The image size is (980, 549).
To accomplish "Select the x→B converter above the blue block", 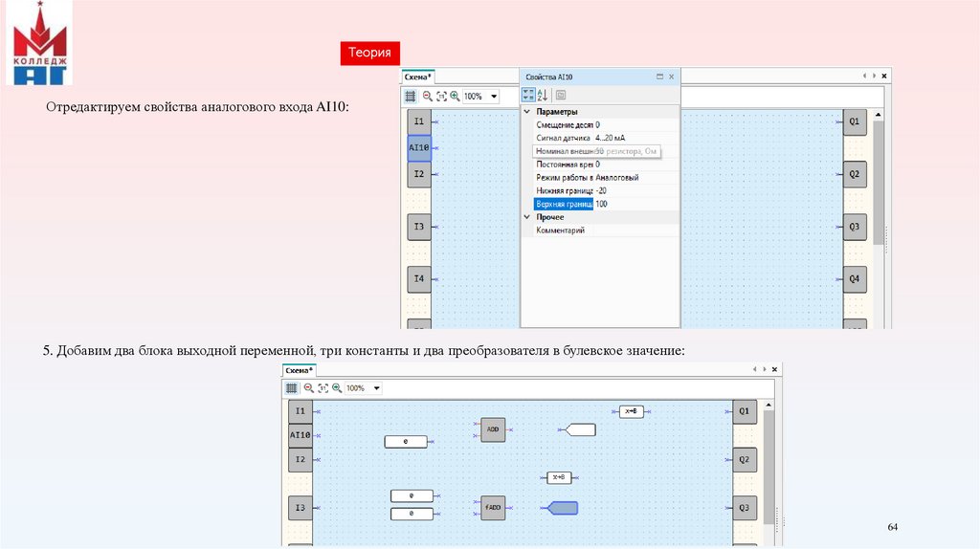I will pyautogui.click(x=559, y=478).
